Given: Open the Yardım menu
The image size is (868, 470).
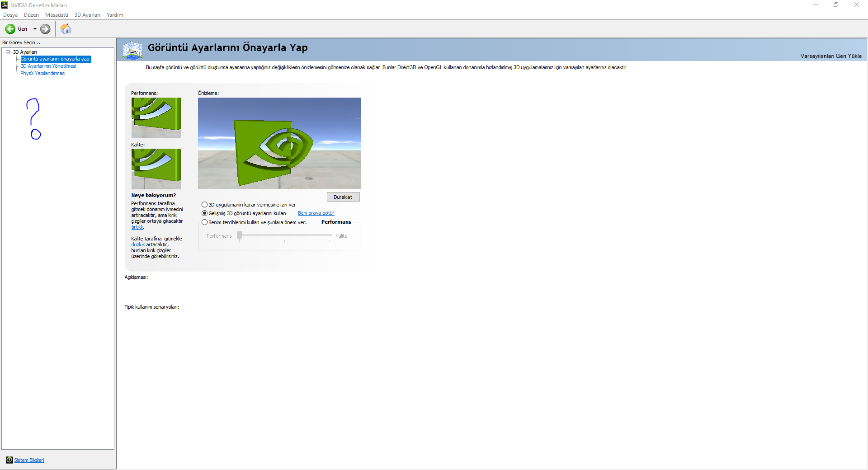Looking at the screenshot, I should point(115,15).
